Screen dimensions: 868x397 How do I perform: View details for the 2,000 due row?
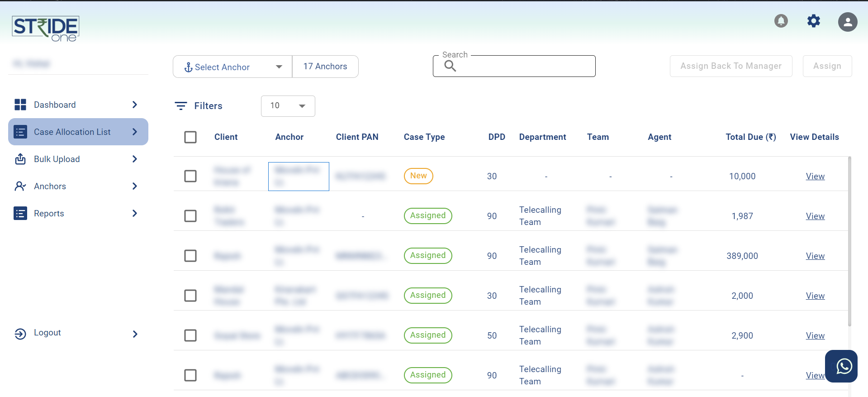[815, 296]
